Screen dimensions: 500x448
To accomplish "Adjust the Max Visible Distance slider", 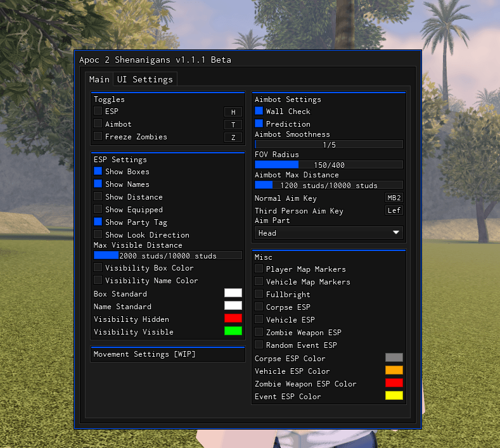I will tap(168, 255).
